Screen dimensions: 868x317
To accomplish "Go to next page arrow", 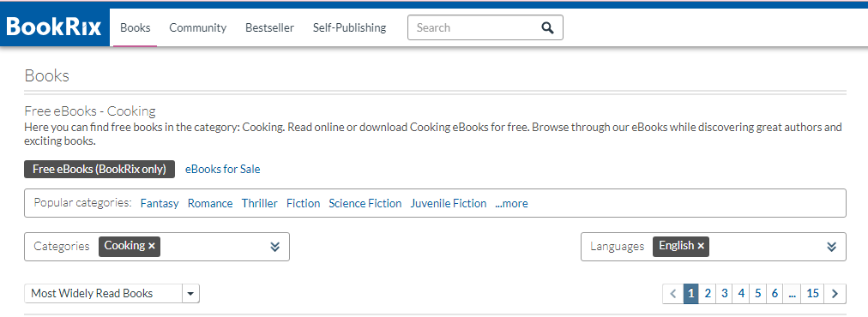I will point(835,294).
